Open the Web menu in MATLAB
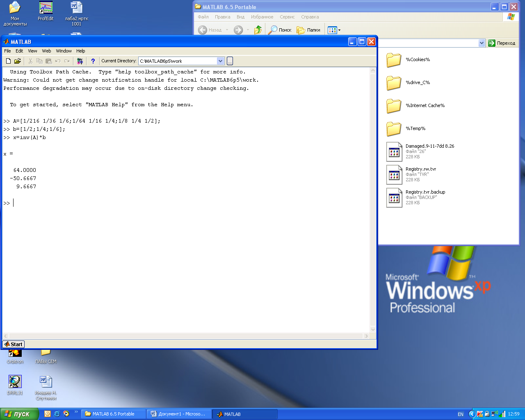The width and height of the screenshot is (525, 420). click(46, 51)
